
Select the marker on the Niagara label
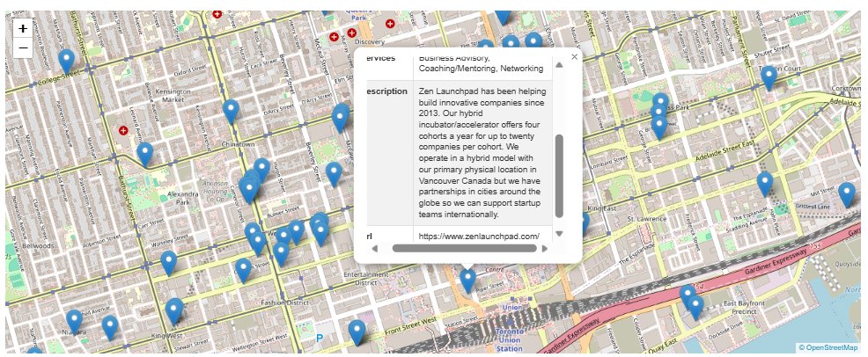(74, 322)
